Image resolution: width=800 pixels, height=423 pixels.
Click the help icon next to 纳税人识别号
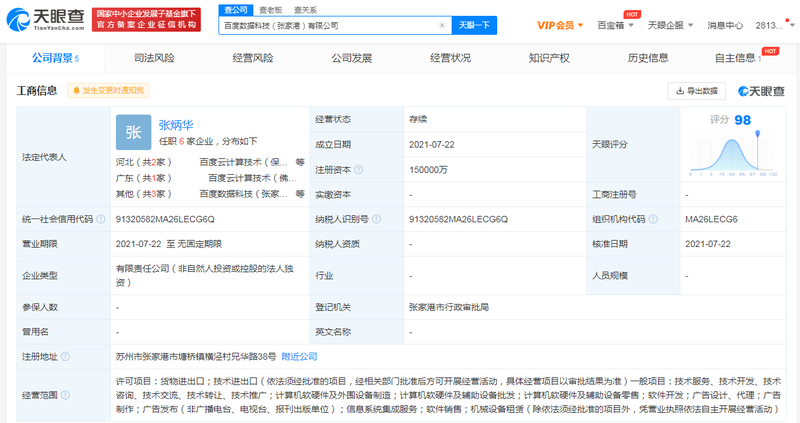click(x=376, y=219)
